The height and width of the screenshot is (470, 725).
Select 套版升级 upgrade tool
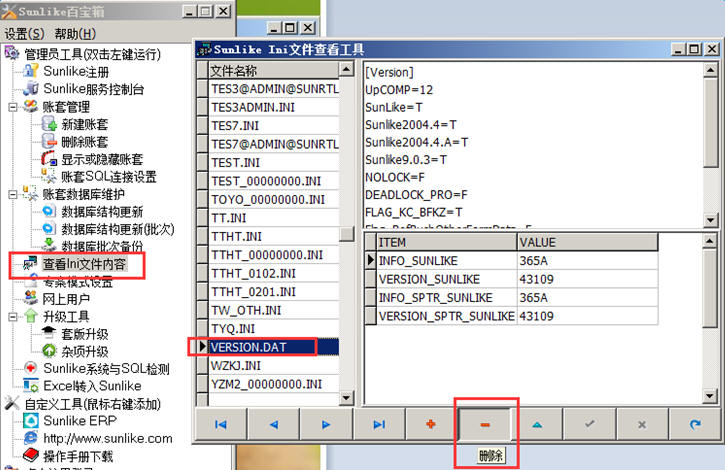coord(85,334)
